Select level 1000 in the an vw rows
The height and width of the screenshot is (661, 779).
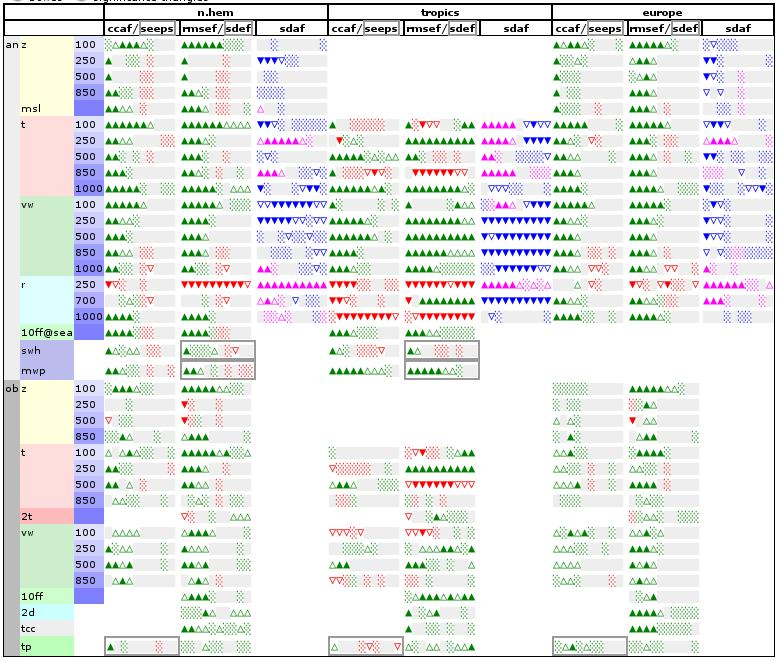[x=89, y=268]
